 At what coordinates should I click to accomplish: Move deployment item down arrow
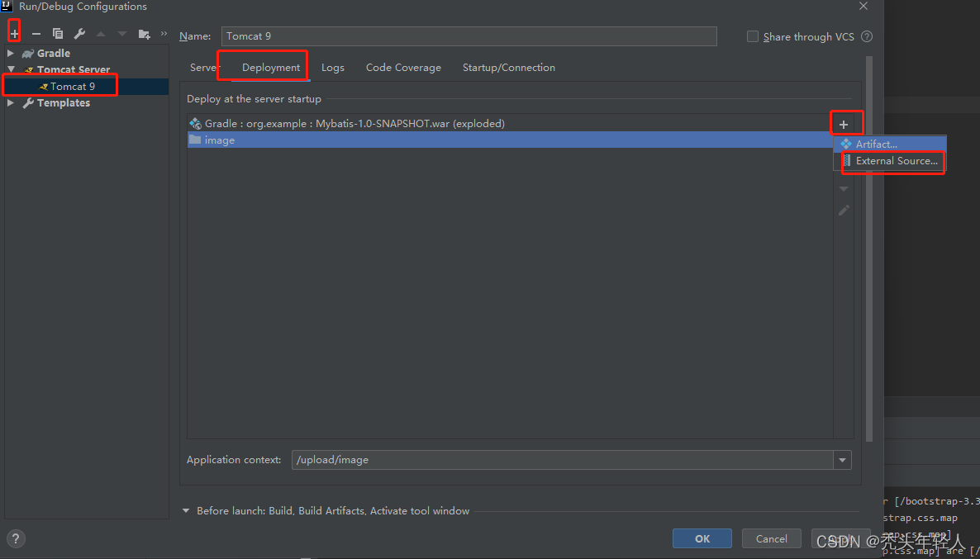[844, 188]
